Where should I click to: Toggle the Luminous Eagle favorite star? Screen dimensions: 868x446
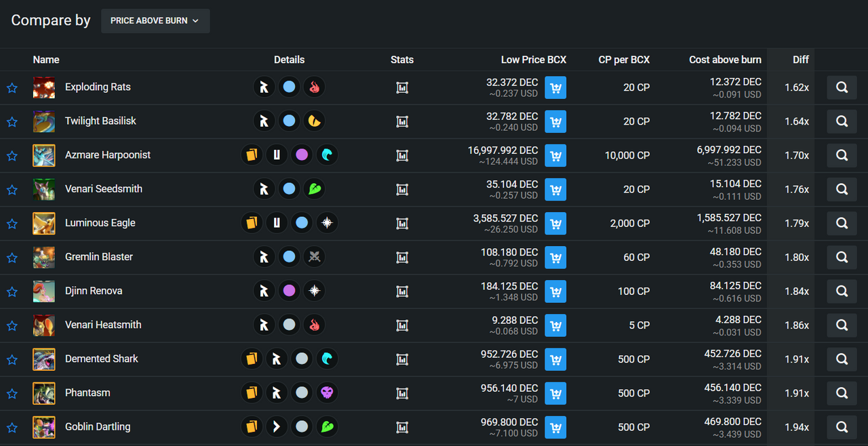coord(12,224)
